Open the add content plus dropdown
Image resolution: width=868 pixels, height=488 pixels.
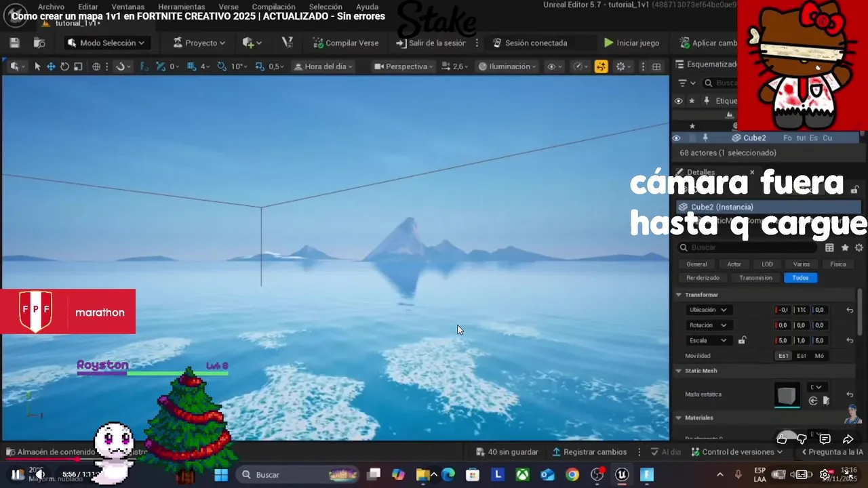(x=252, y=43)
